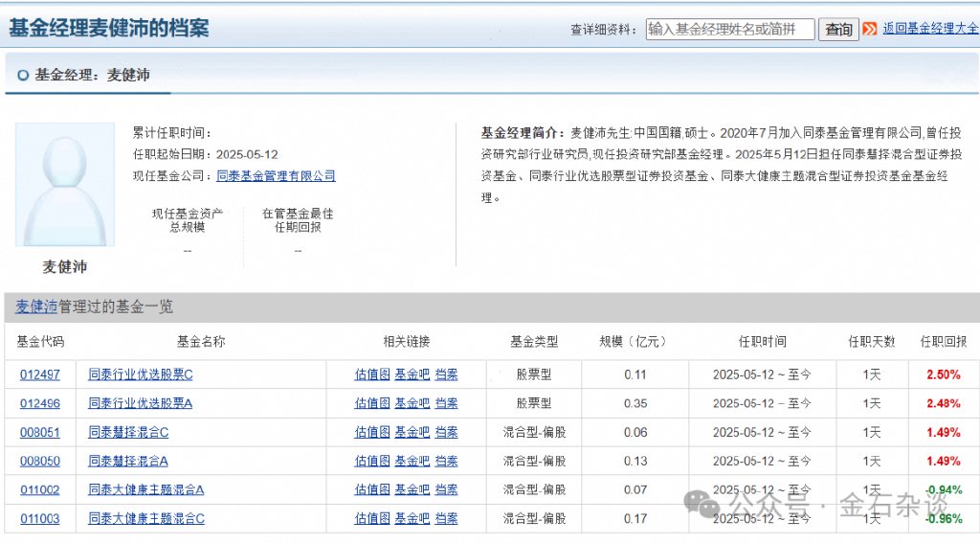Click the 任职时间 column header

pyautogui.click(x=762, y=341)
